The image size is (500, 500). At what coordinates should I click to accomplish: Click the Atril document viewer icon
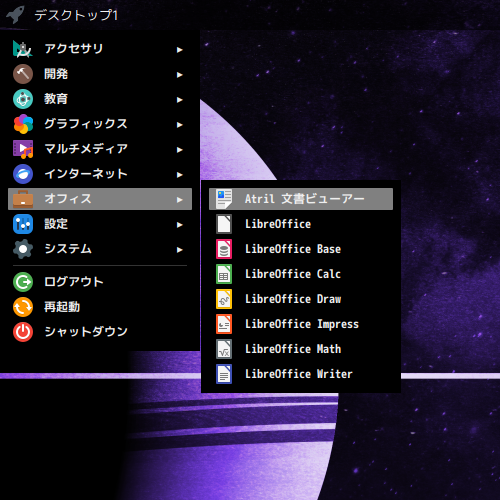[x=224, y=199]
